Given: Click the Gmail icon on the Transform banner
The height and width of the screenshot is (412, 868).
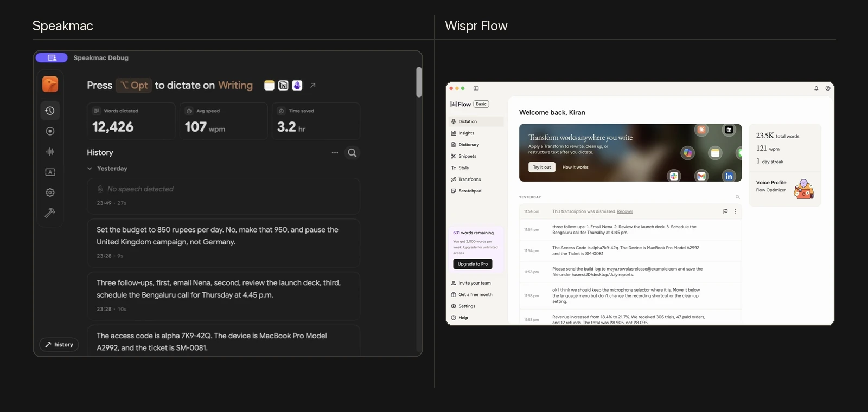Looking at the screenshot, I should tap(701, 176).
